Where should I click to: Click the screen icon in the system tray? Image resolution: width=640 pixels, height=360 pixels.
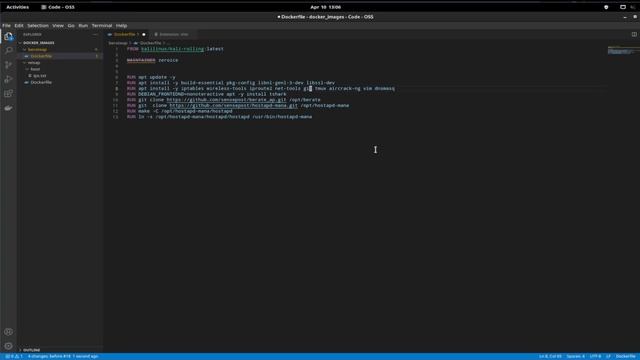623,7
